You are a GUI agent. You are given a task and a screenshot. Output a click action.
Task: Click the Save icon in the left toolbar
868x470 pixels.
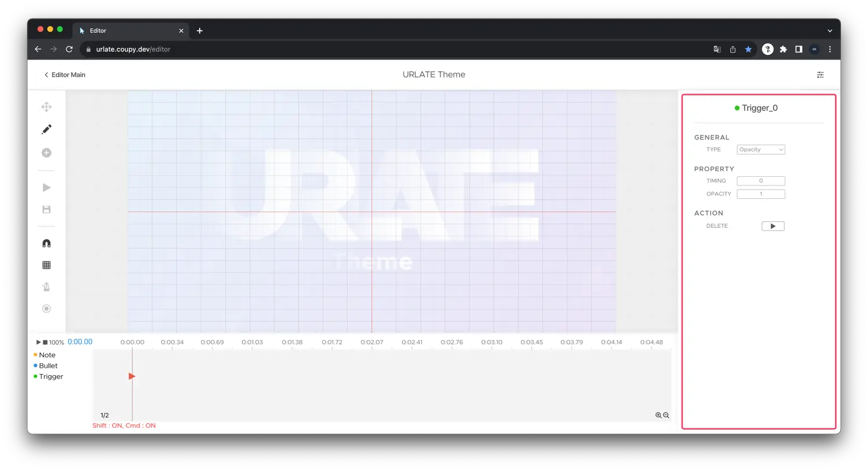tap(46, 209)
